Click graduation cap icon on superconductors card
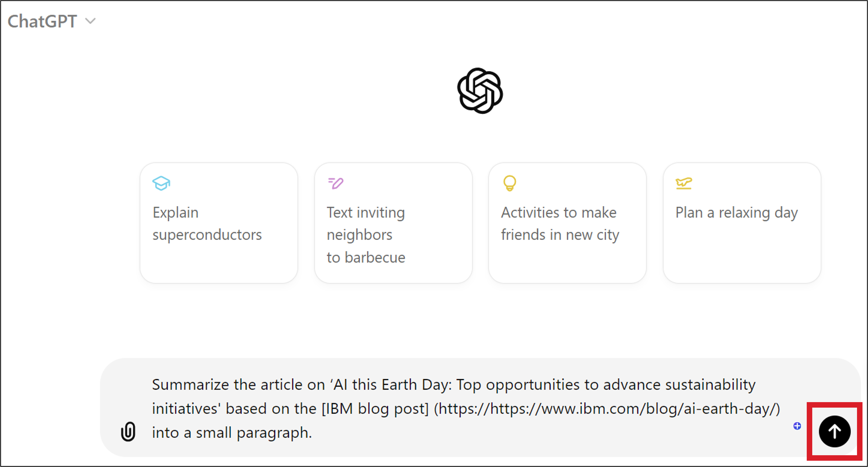868x467 pixels. pyautogui.click(x=161, y=183)
